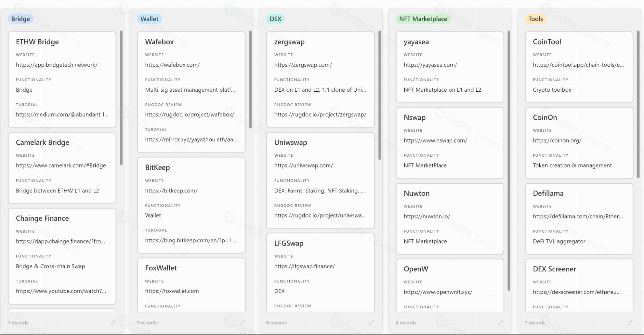644x335 pixels.
Task: Open the www.nswap.com website link
Action: (435, 140)
